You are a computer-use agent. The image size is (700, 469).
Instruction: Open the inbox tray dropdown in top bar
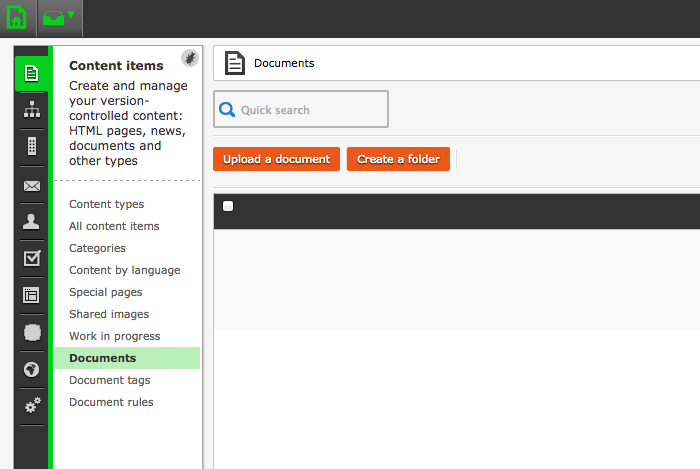(58, 18)
